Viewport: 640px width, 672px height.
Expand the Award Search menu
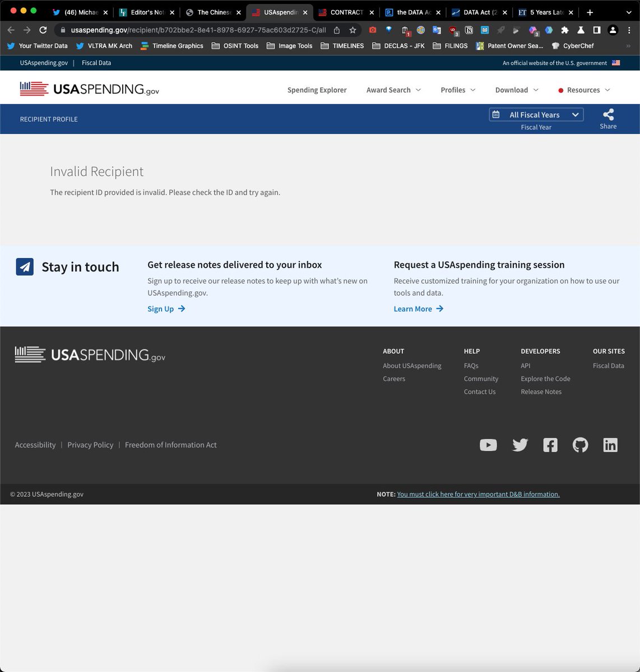[x=393, y=90]
